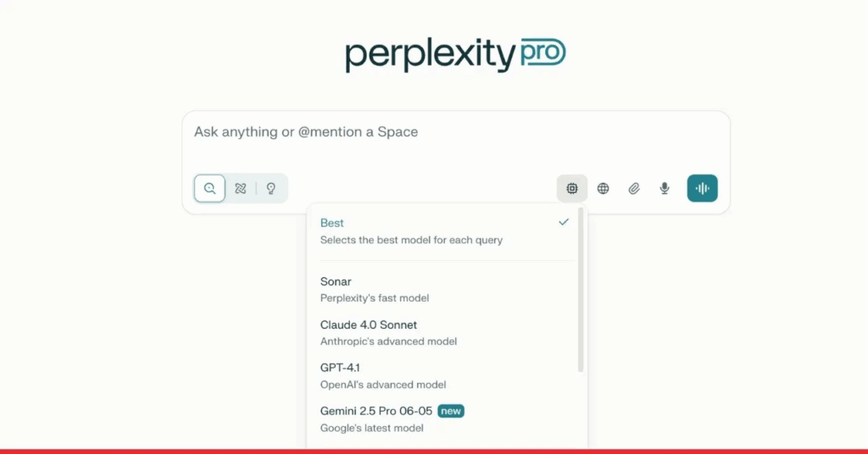Pick Gemini 2.5 Pro 06-05 model
The height and width of the screenshot is (454, 868).
coord(376,411)
